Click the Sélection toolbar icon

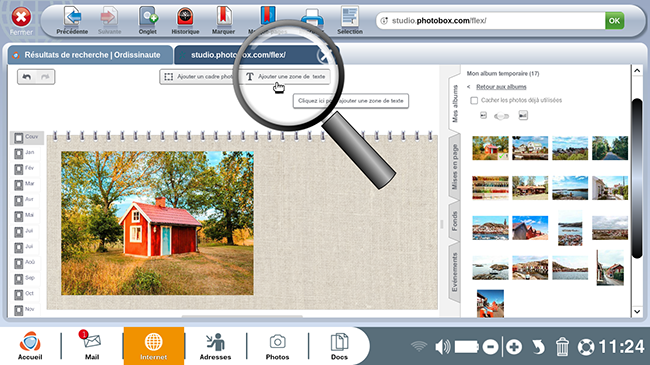350,20
